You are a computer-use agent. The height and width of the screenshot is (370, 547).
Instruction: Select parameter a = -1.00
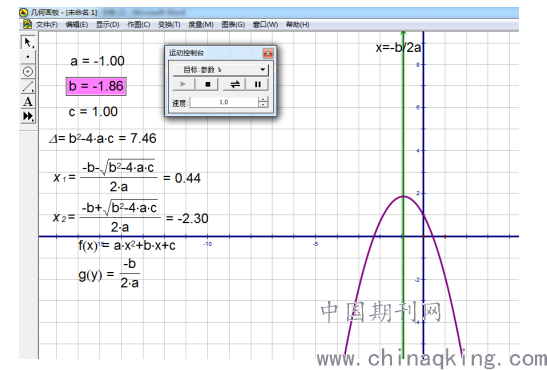click(97, 61)
